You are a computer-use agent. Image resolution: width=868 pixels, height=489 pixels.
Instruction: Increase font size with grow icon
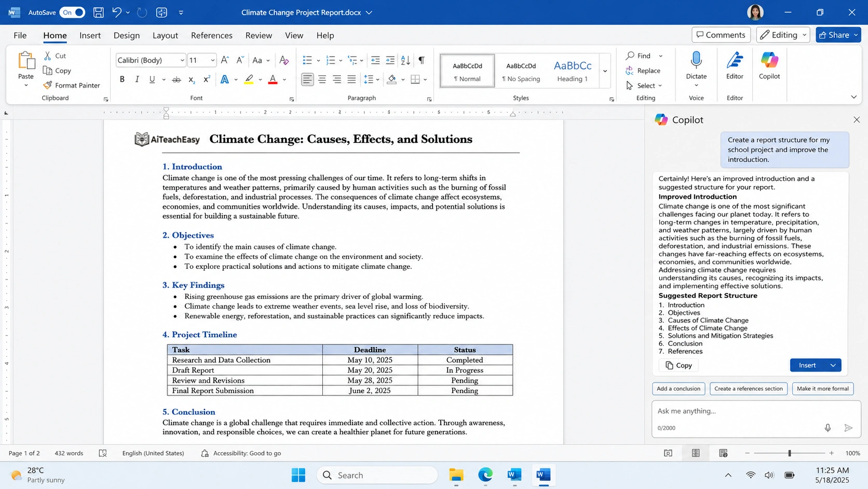225,60
